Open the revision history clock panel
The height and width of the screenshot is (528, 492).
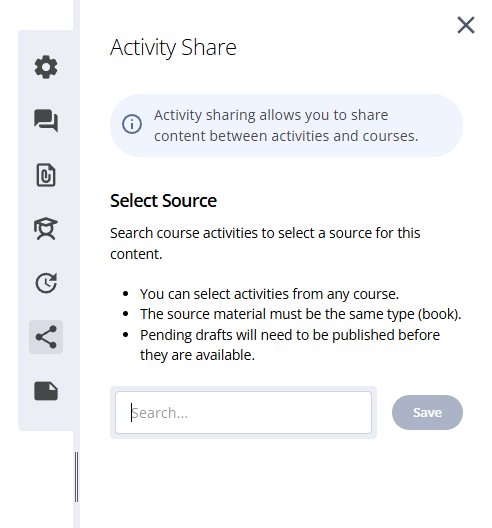[46, 283]
